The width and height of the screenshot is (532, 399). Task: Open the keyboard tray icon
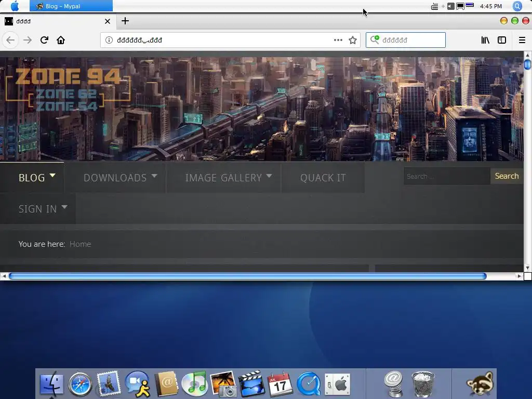(434, 6)
